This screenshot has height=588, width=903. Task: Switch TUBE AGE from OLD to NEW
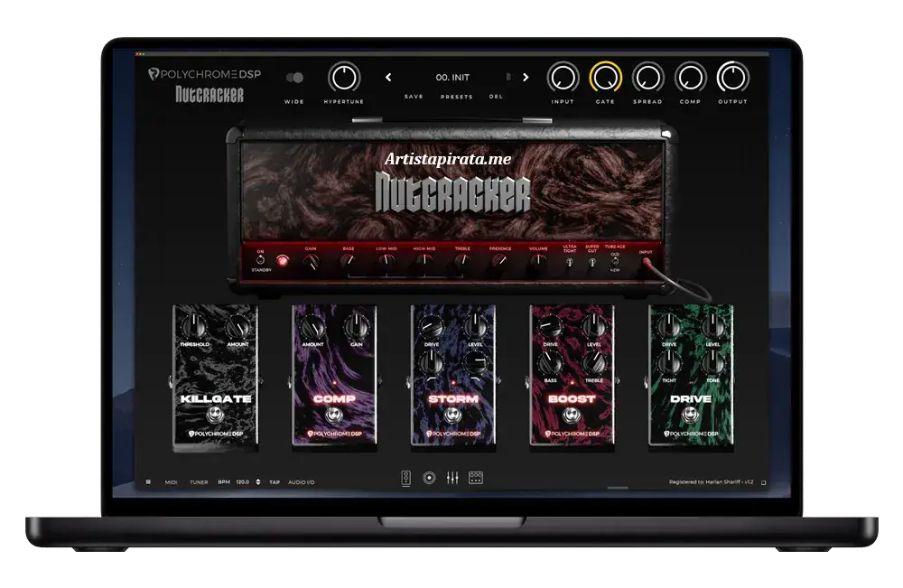point(615,260)
